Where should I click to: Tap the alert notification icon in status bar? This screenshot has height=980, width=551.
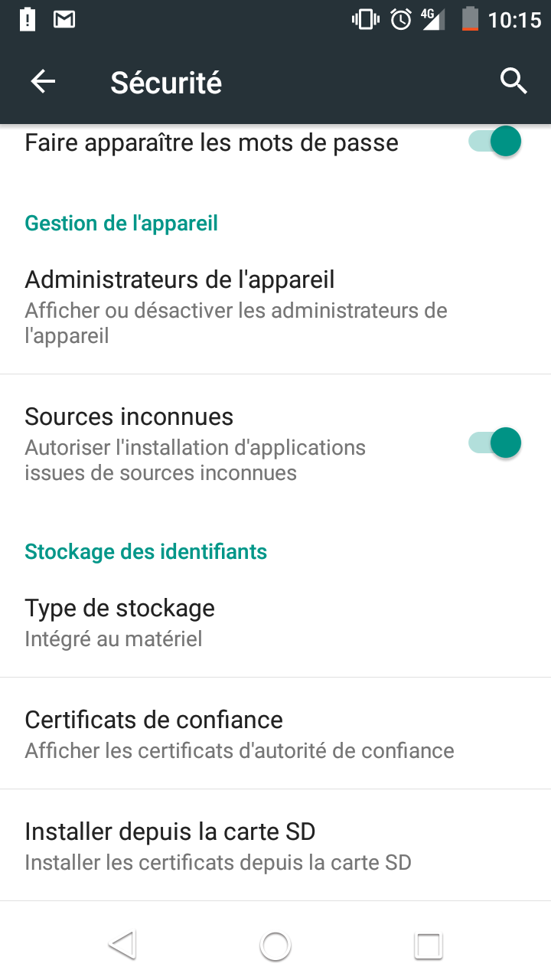point(28,19)
